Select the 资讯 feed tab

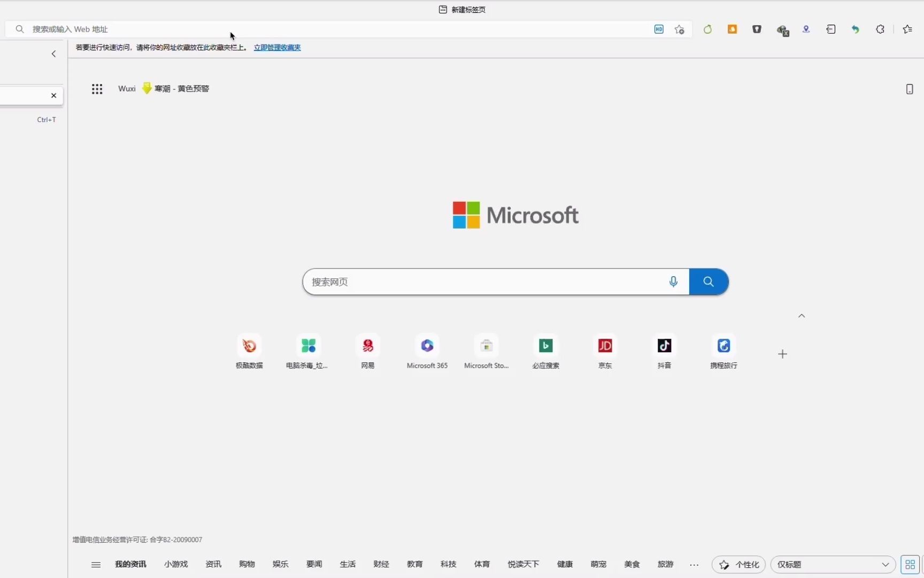click(213, 564)
